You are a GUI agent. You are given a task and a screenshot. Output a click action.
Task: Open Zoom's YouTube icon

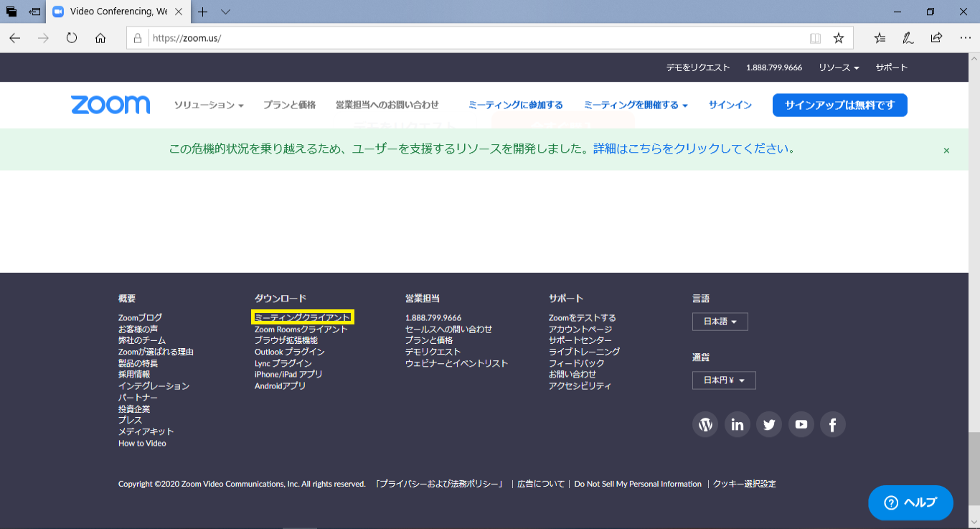801,424
